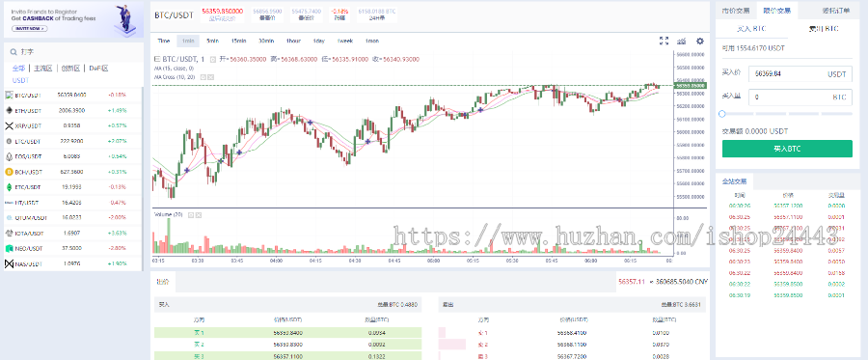Open the site-wide trades tab
The height and width of the screenshot is (360, 868).
pos(735,181)
